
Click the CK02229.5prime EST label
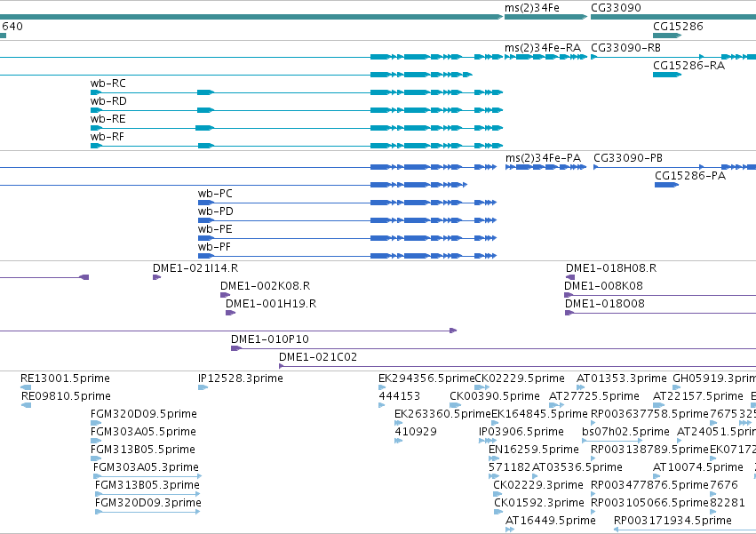(520, 379)
